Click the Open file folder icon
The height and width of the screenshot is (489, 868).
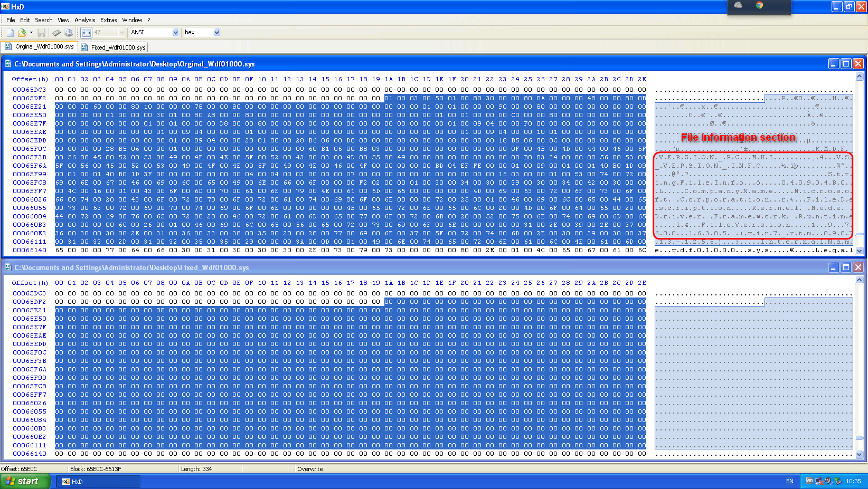[22, 33]
